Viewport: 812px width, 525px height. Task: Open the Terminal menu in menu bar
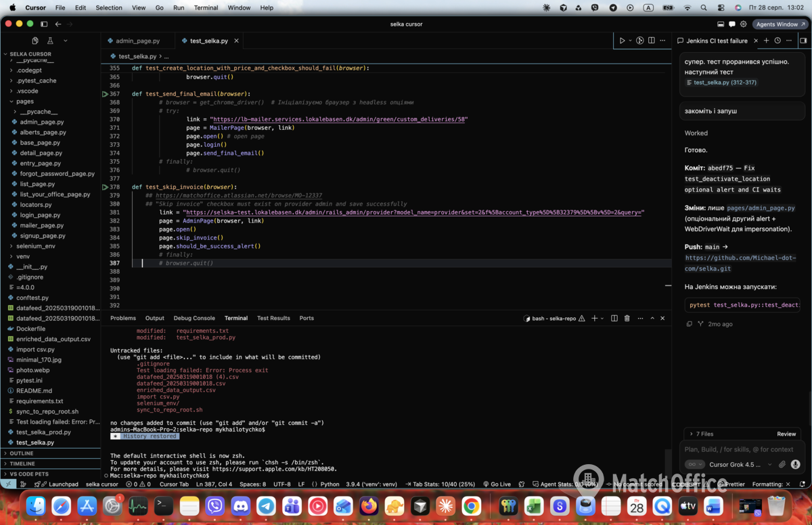tap(206, 8)
